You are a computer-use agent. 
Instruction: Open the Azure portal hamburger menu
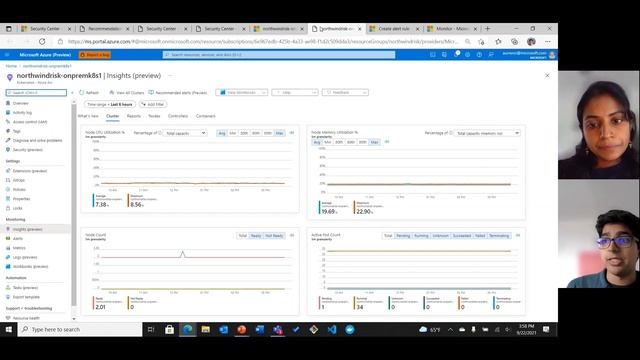point(7,55)
